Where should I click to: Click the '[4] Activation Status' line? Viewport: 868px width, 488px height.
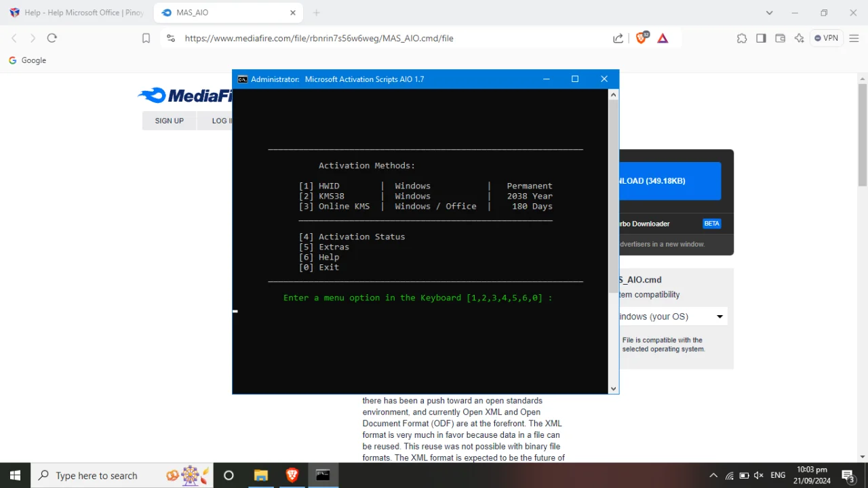[352, 237]
